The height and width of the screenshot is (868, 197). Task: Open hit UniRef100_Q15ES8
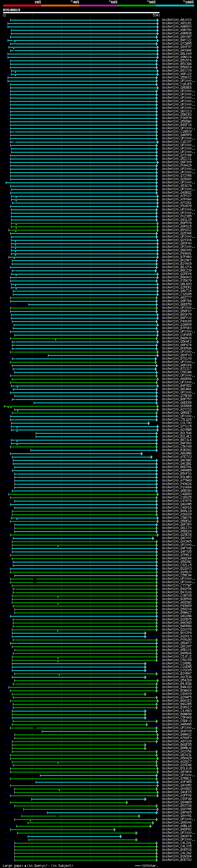177,535
